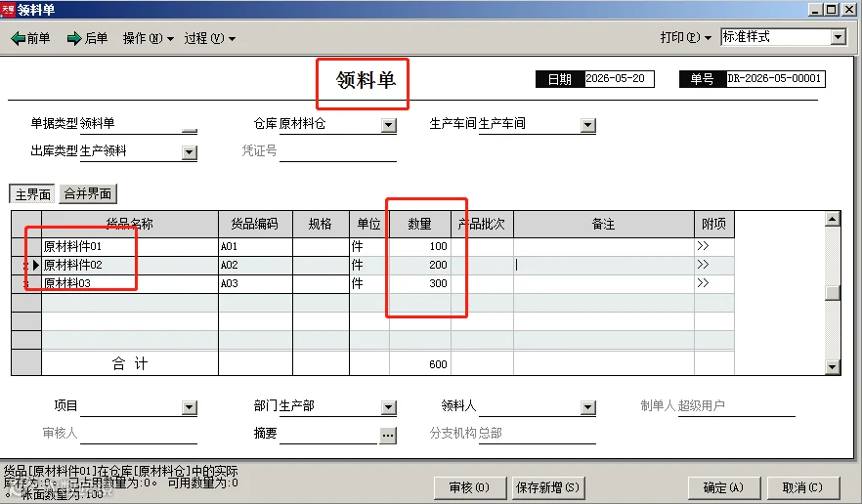Click the 单位 column header
This screenshot has height=504, width=862.
(x=368, y=225)
